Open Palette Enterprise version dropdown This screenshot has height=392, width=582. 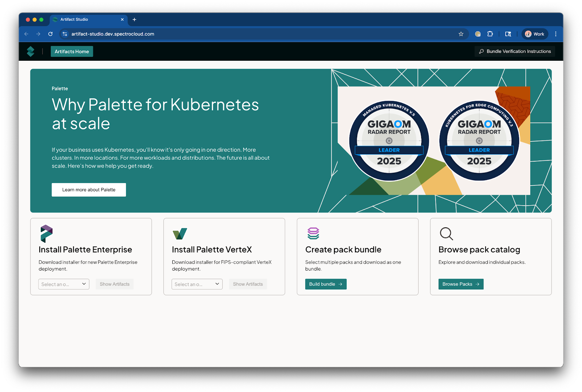tap(64, 284)
